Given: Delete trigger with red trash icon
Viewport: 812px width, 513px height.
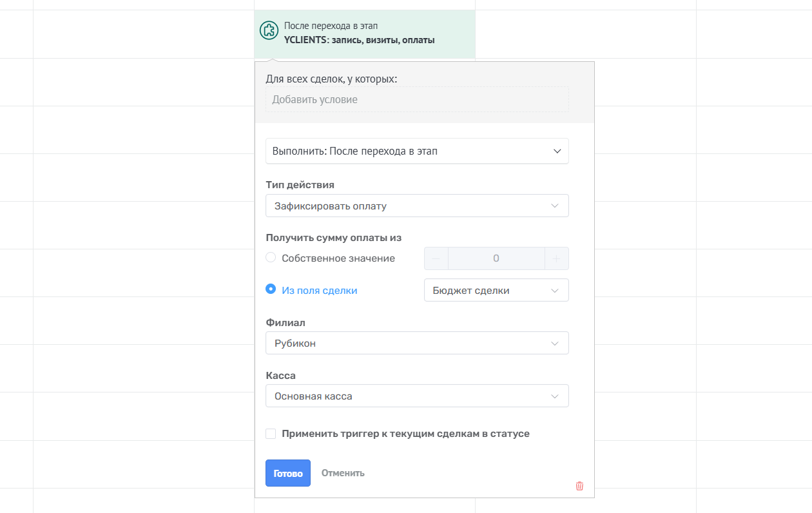Looking at the screenshot, I should pyautogui.click(x=579, y=486).
